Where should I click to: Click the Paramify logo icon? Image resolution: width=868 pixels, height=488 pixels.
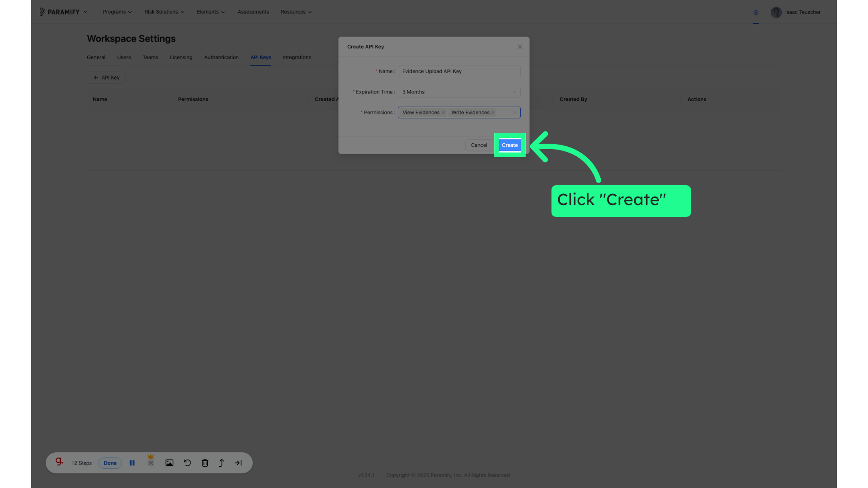[42, 12]
